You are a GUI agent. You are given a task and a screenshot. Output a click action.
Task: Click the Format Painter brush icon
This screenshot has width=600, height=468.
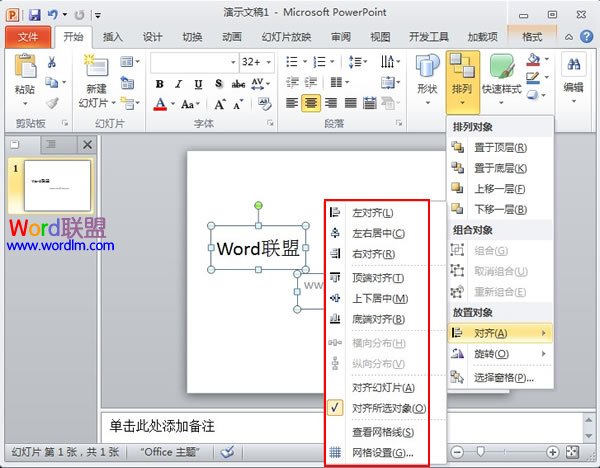pyautogui.click(x=52, y=103)
